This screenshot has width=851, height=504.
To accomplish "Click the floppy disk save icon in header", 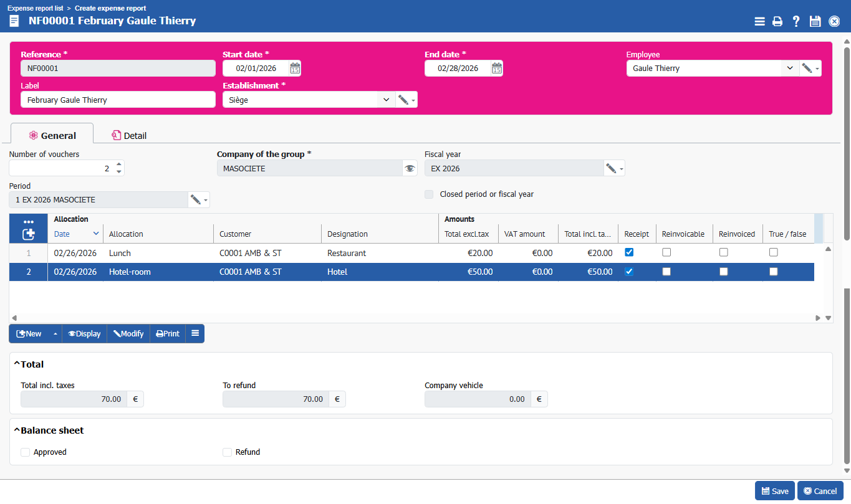I will pyautogui.click(x=815, y=21).
